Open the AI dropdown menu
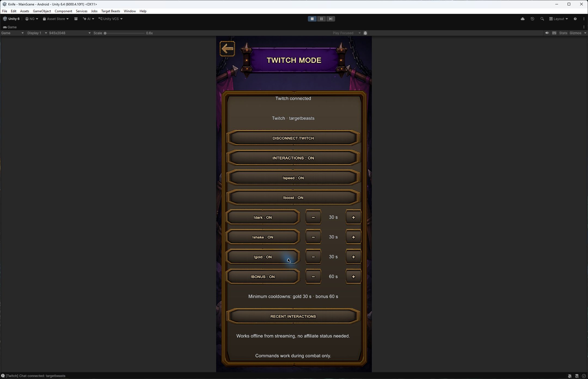 coord(88,19)
